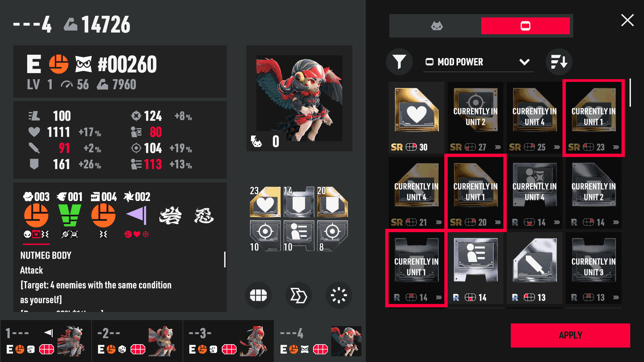The image size is (644, 362).
Task: Select the R profile-list mod with power 14
Action: (476, 268)
